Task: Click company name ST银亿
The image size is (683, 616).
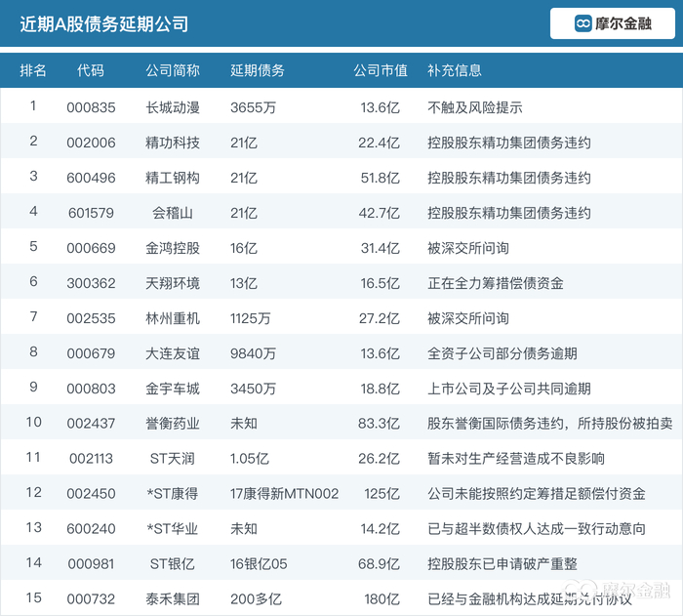Action: (173, 564)
